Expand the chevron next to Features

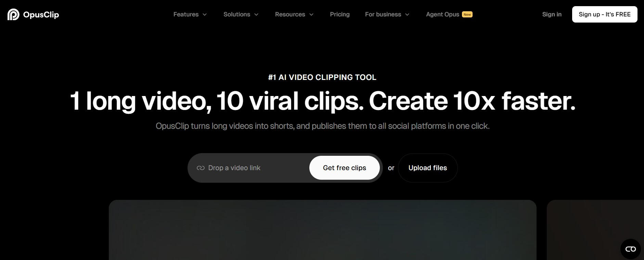tap(205, 14)
